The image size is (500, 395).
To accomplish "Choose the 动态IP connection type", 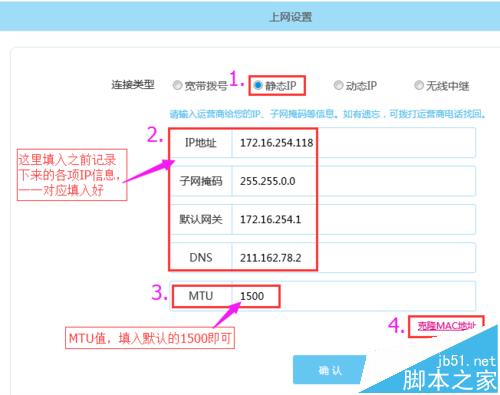I will tap(338, 85).
